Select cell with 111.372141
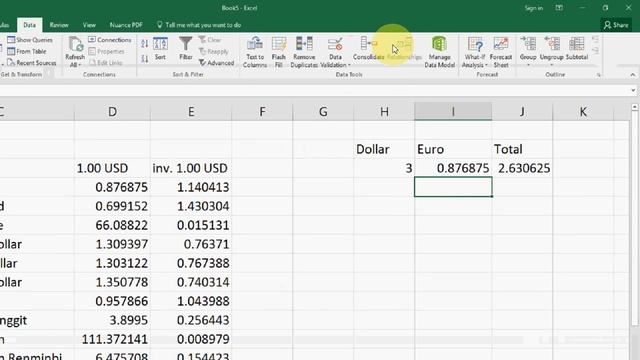The image size is (640, 360). point(112,339)
